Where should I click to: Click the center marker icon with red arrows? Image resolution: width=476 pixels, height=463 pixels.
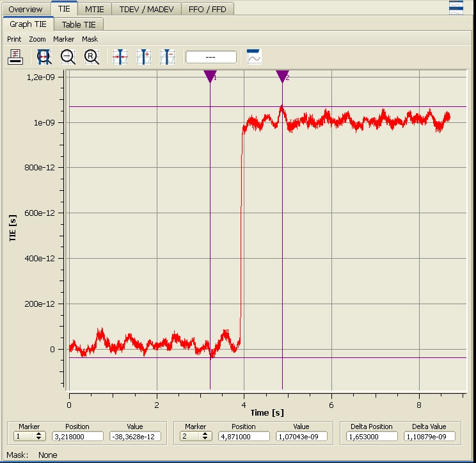point(120,57)
